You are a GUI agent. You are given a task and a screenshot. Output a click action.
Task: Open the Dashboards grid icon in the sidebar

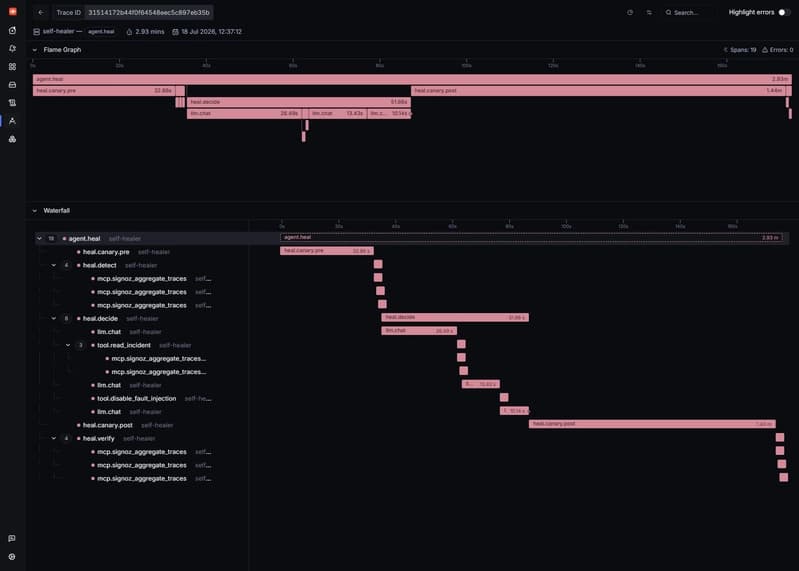click(12, 67)
